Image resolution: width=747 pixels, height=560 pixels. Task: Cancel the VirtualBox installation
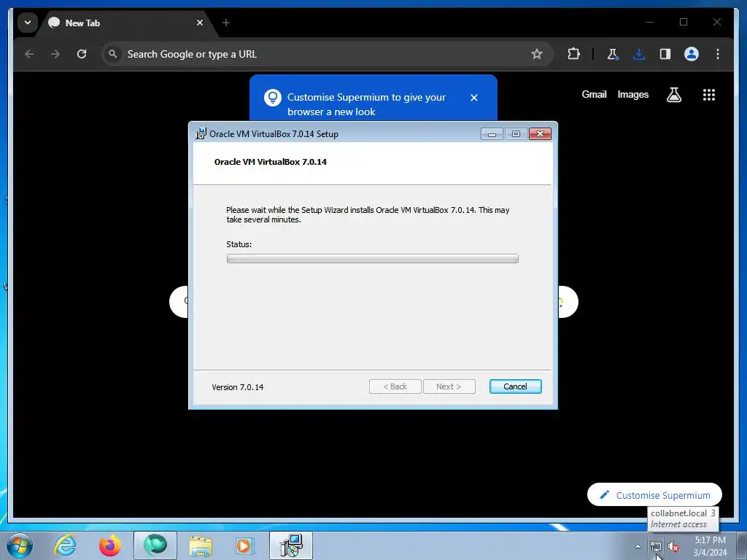click(x=515, y=386)
